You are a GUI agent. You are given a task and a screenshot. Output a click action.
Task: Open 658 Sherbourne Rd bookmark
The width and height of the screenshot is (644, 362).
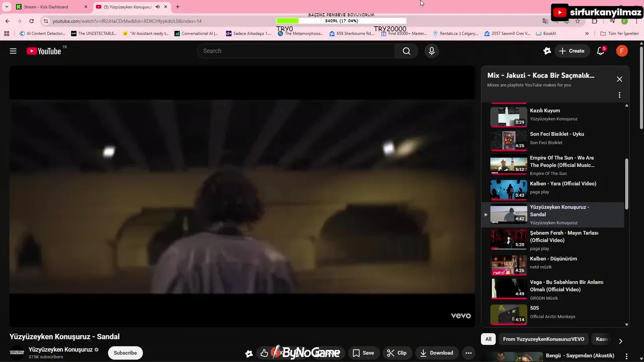pyautogui.click(x=352, y=34)
